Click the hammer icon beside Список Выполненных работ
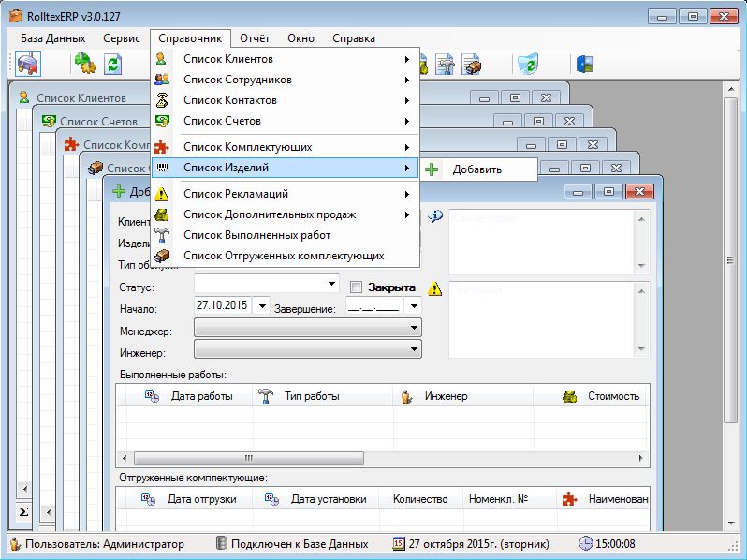The height and width of the screenshot is (560, 747). [x=162, y=235]
